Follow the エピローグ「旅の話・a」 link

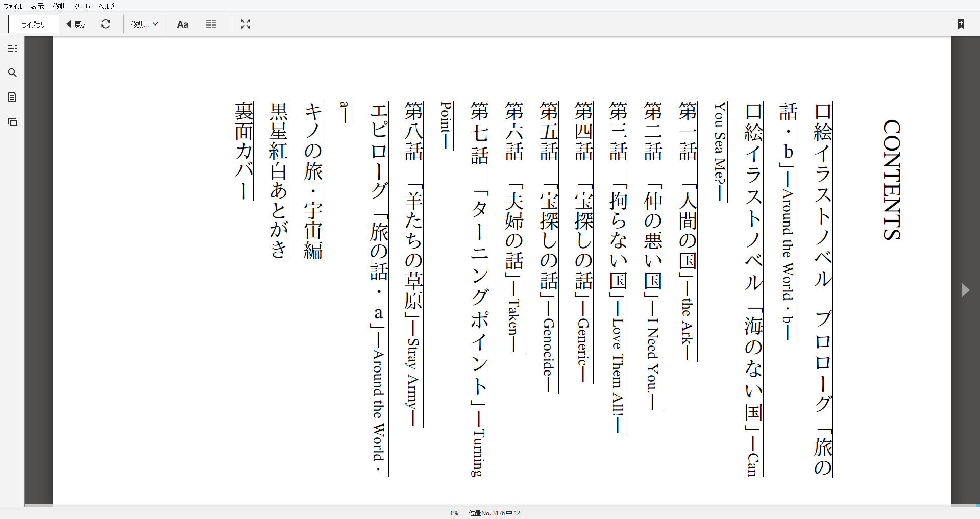tap(379, 289)
